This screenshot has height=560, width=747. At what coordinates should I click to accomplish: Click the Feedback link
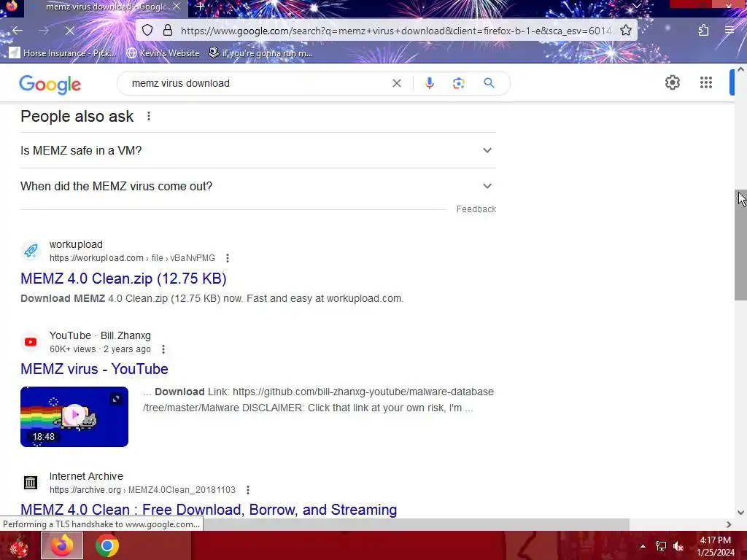476,209
